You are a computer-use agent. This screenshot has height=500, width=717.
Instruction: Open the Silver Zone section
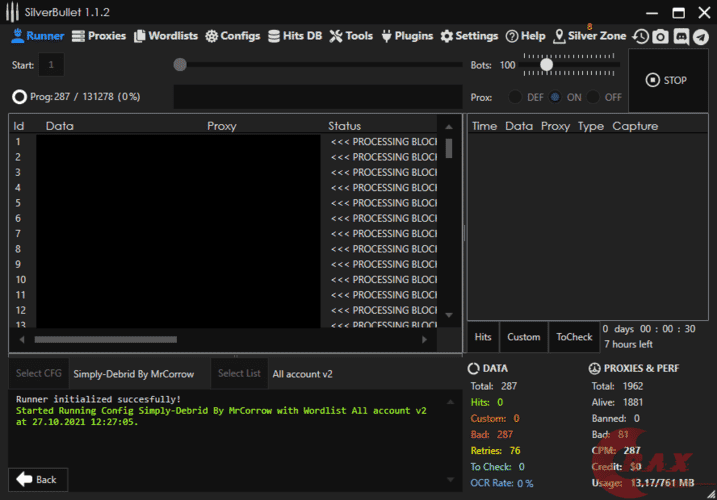coord(589,36)
